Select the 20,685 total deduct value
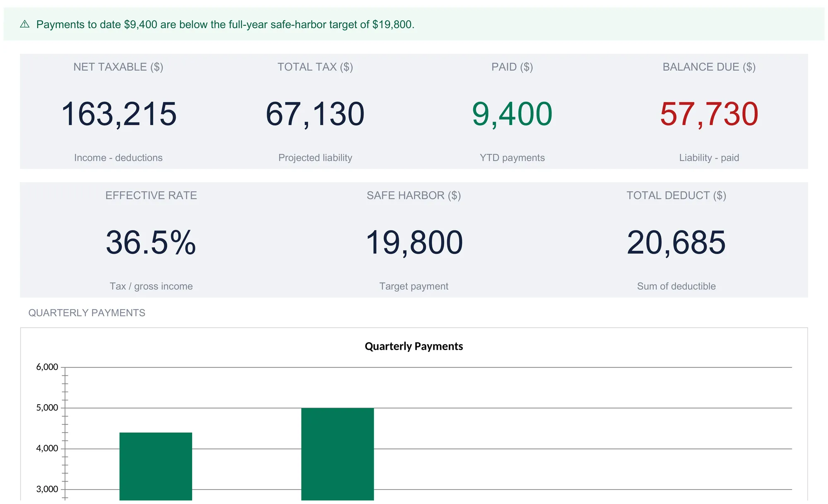 point(676,242)
